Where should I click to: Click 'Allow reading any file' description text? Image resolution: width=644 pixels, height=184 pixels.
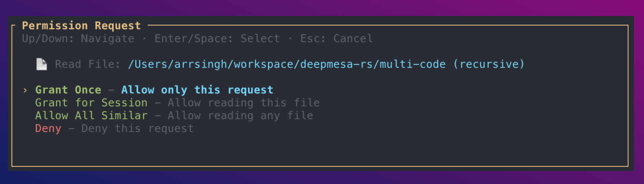pos(240,115)
